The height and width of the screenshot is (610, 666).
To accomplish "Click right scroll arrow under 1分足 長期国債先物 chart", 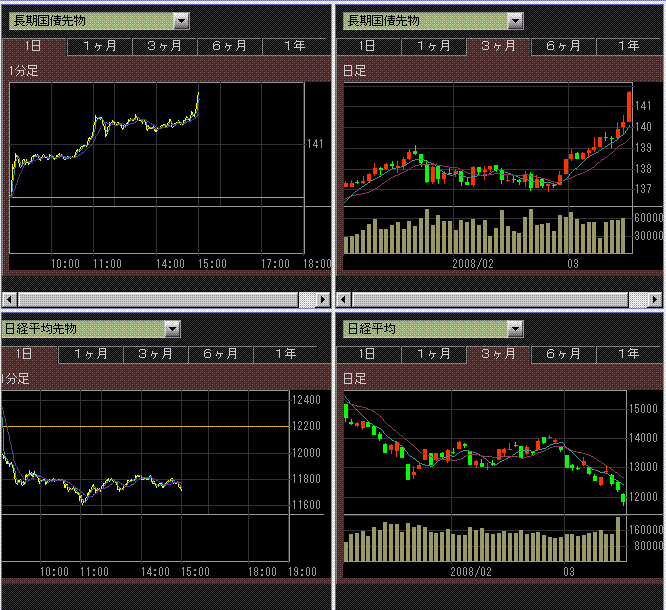I will tap(322, 299).
